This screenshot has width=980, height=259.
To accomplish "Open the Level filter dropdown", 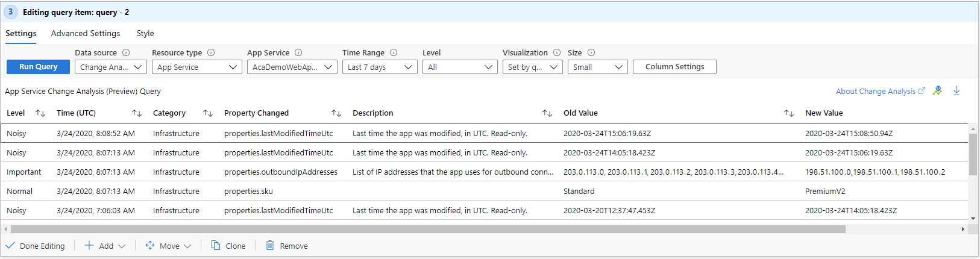I will point(460,67).
